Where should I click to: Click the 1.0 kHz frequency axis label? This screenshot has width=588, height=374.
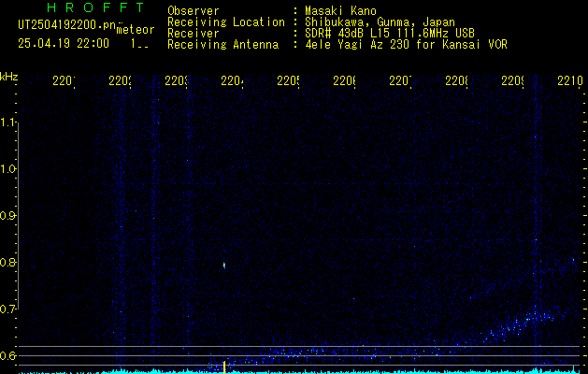(x=7, y=169)
